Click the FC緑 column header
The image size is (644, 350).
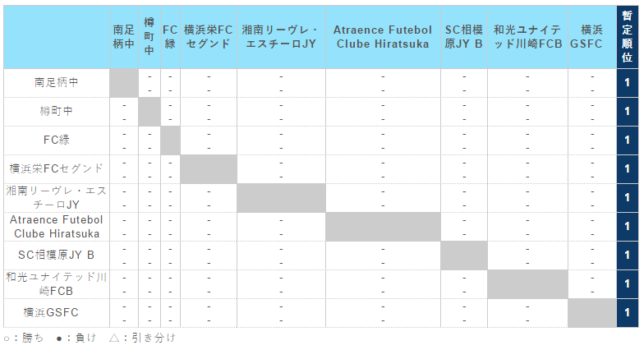170,37
